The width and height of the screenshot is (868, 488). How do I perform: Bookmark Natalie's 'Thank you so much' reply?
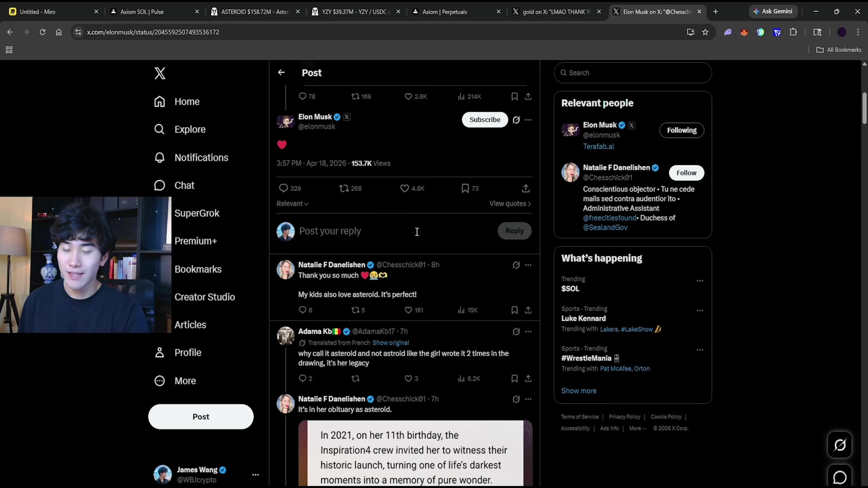514,310
